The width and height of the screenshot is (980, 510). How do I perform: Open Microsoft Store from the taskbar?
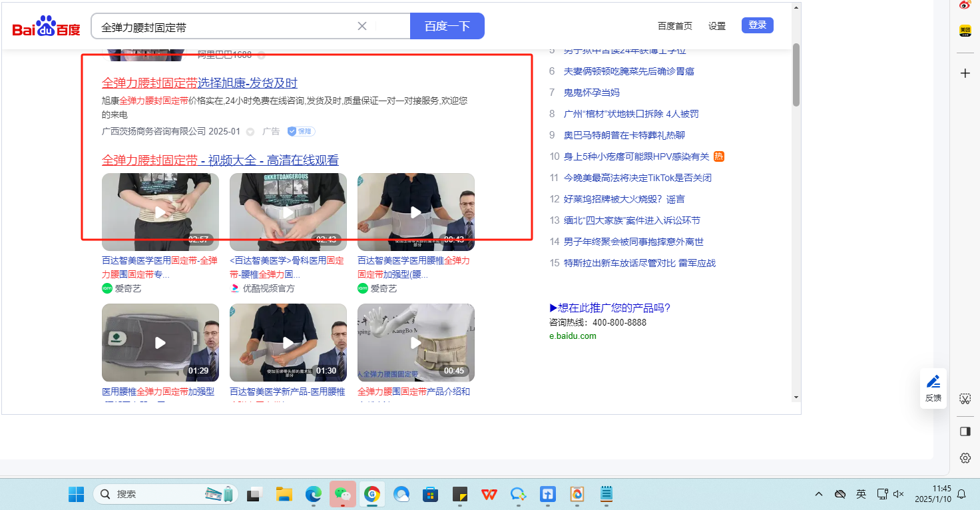point(431,494)
